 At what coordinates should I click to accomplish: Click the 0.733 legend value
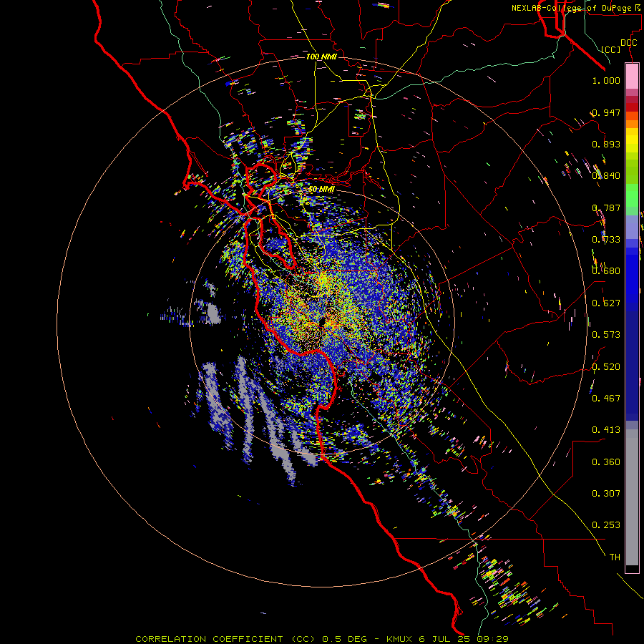(606, 240)
